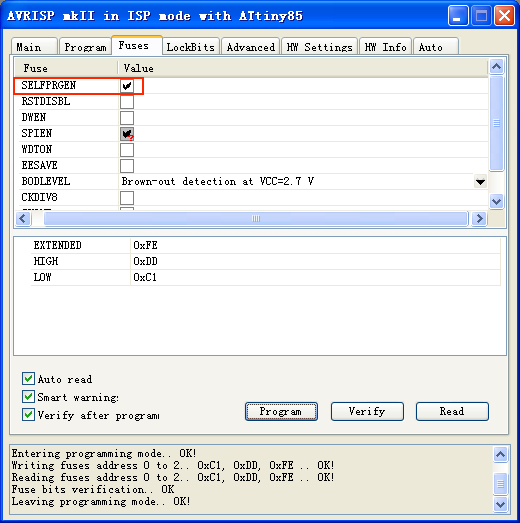The height and width of the screenshot is (523, 520).
Task: Disable the Auto read option
Action: click(x=28, y=379)
